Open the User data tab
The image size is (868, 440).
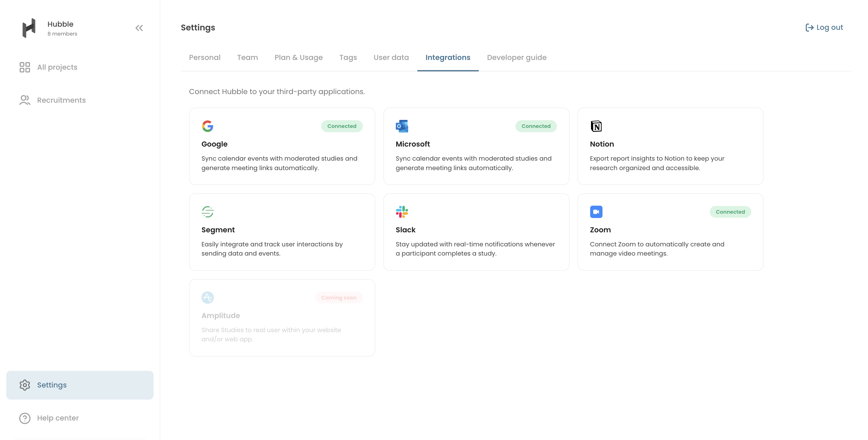pos(391,58)
